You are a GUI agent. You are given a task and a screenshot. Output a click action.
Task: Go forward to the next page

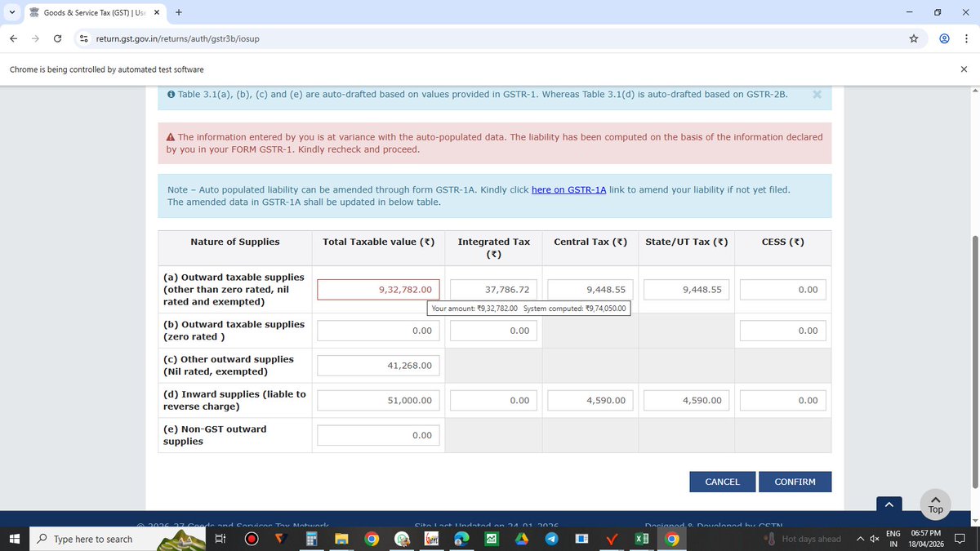pos(35,38)
